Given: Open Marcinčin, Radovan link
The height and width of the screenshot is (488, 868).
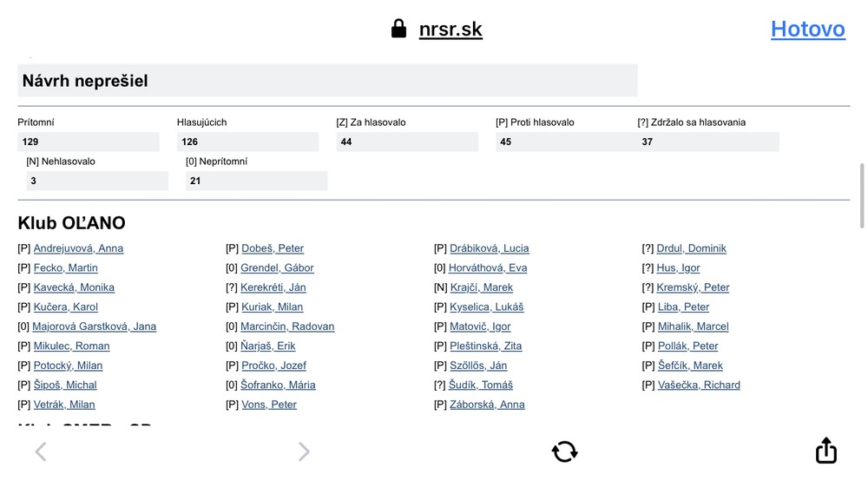Looking at the screenshot, I should [287, 326].
